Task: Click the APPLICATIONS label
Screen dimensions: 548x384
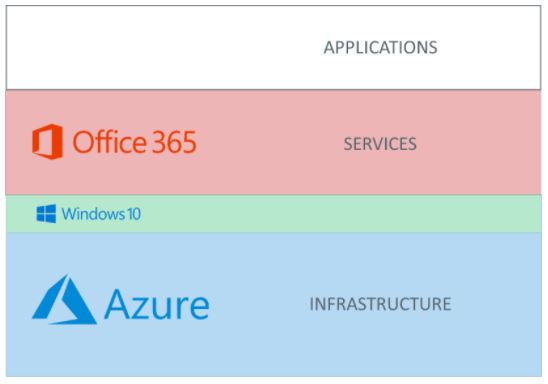Action: (380, 48)
